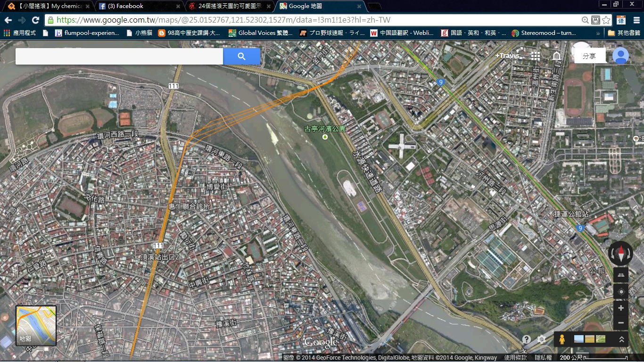Open the 隱私權 privacy link
This screenshot has width=644, height=362.
coord(543,358)
